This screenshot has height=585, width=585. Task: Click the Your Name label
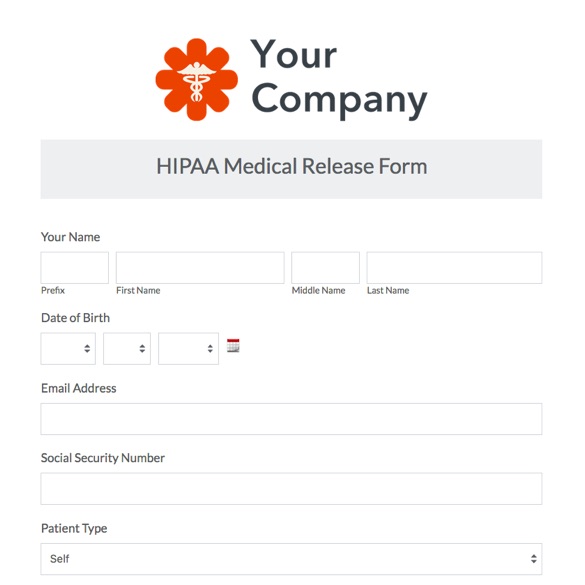click(71, 237)
